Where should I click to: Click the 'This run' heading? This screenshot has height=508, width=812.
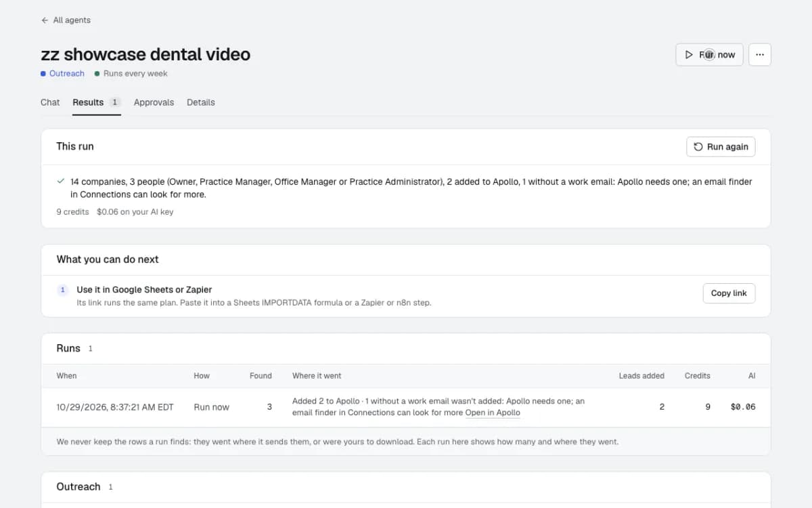tap(75, 146)
